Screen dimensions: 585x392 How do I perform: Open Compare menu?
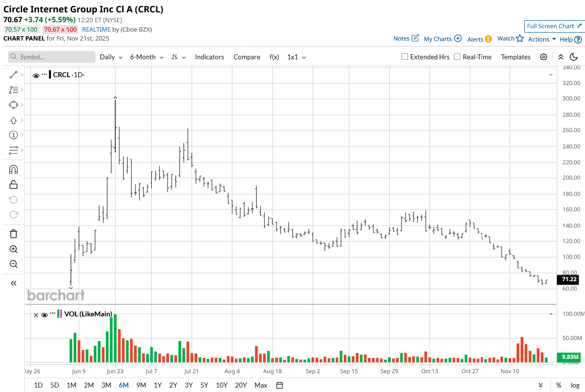[247, 57]
